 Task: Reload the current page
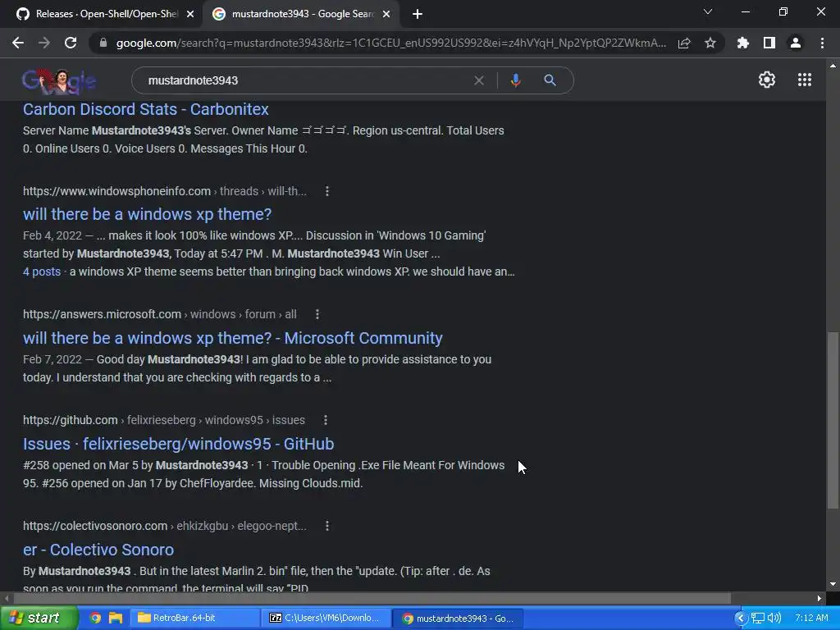coord(71,43)
